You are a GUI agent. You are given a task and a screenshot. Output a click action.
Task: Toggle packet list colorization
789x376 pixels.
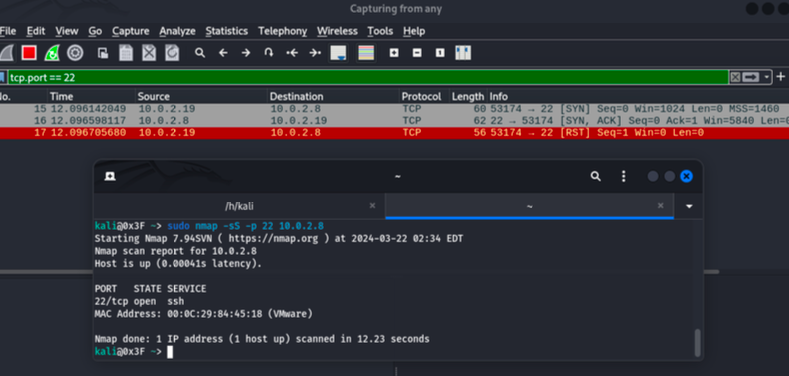click(x=366, y=53)
